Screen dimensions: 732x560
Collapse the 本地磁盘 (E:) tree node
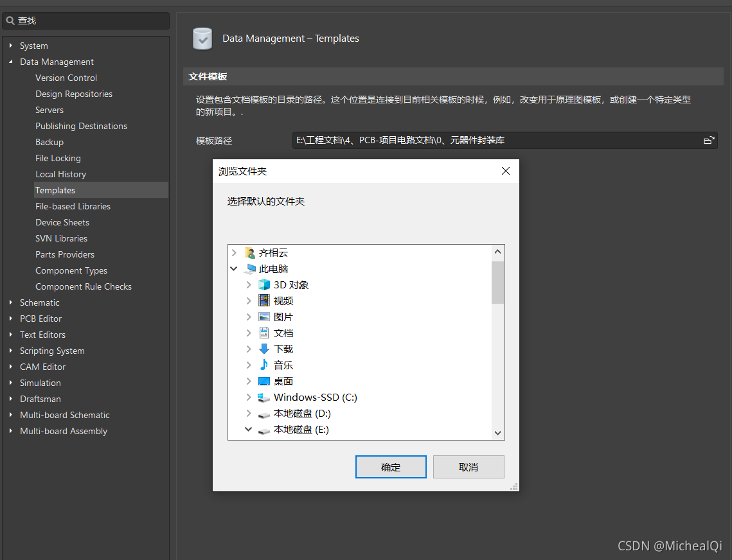pos(249,430)
